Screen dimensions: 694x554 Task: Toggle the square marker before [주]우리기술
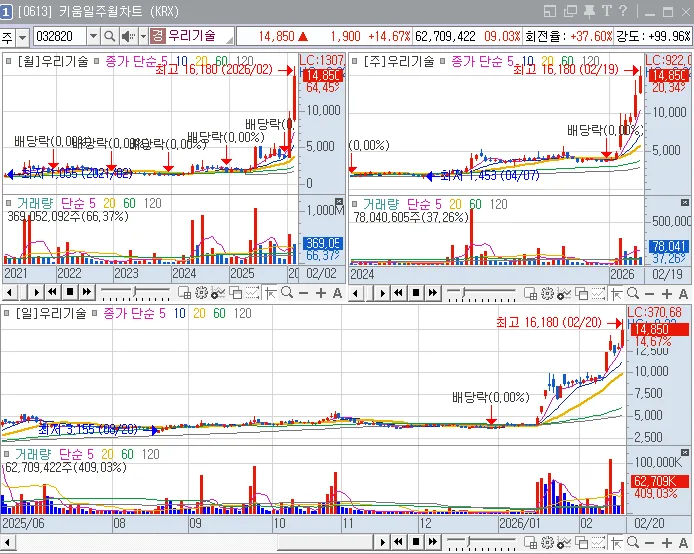[x=354, y=61]
